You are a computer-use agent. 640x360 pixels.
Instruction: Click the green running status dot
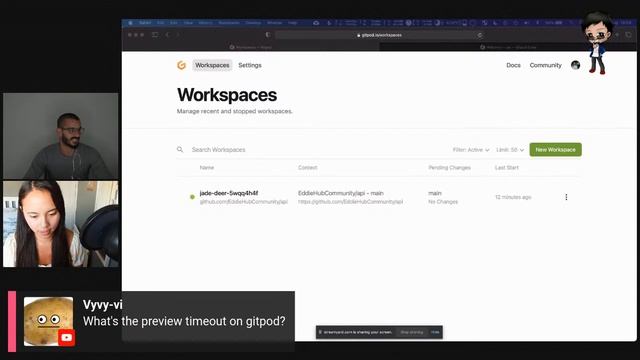coord(192,197)
